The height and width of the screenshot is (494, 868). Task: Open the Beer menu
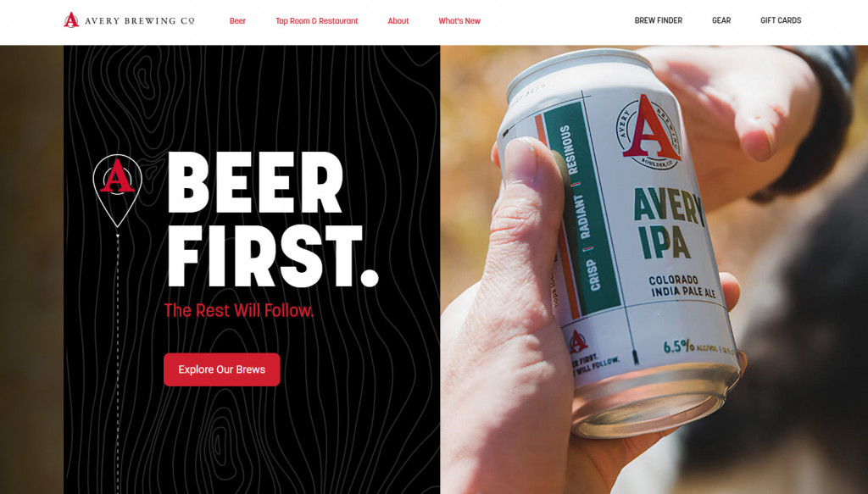coord(237,21)
